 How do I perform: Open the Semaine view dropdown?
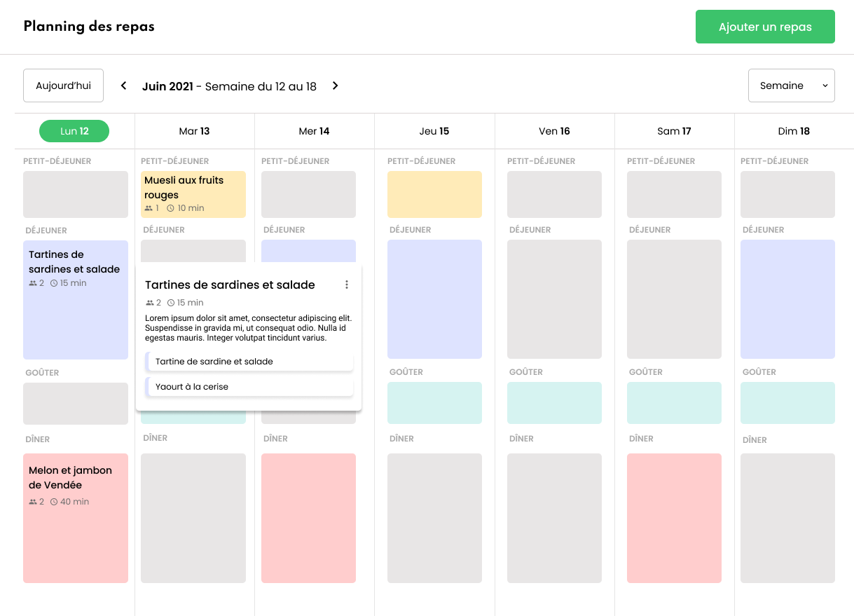point(791,85)
